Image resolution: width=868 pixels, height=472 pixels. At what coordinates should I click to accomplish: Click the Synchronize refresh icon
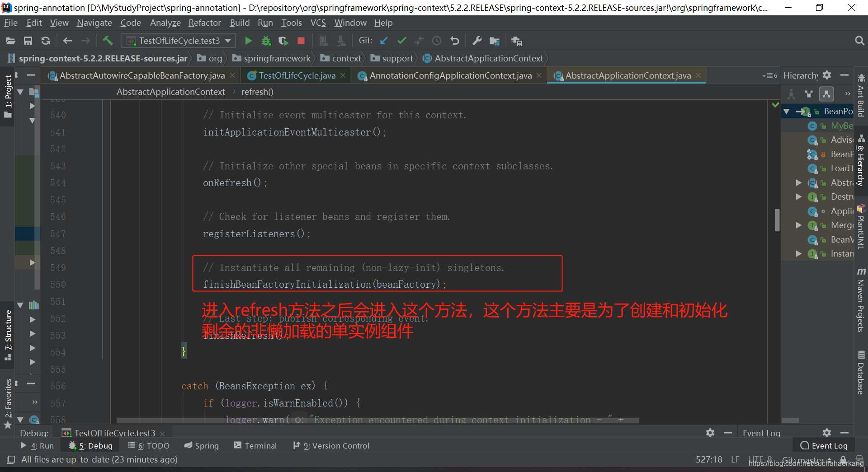(x=46, y=41)
